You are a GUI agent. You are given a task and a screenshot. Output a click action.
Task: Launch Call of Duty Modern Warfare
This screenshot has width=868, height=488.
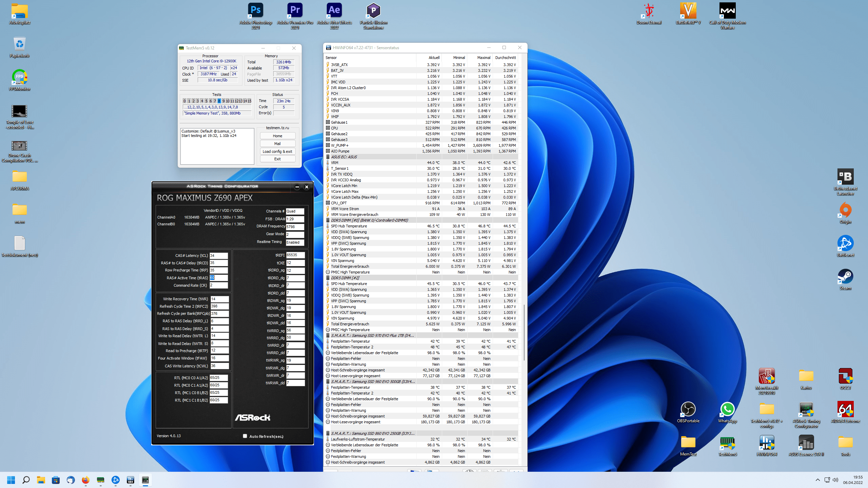pyautogui.click(x=728, y=16)
